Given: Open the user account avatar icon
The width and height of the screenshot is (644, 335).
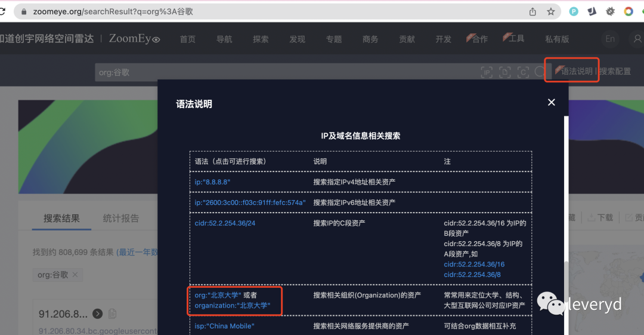Looking at the screenshot, I should pos(637,39).
